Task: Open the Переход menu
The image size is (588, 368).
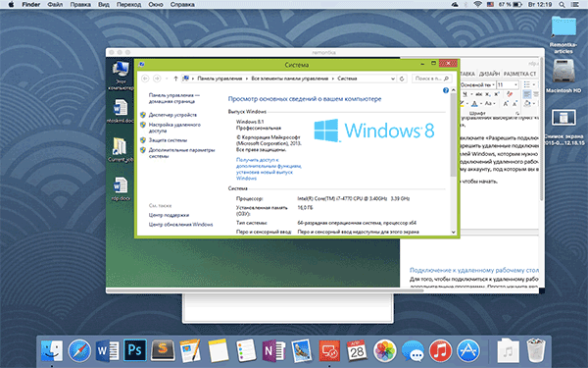Action: [x=128, y=5]
